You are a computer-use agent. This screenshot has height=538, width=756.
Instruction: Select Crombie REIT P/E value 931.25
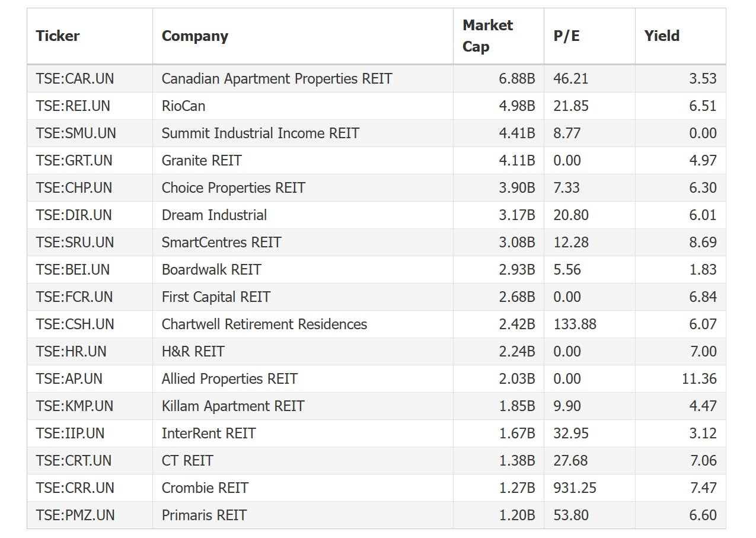click(x=575, y=488)
